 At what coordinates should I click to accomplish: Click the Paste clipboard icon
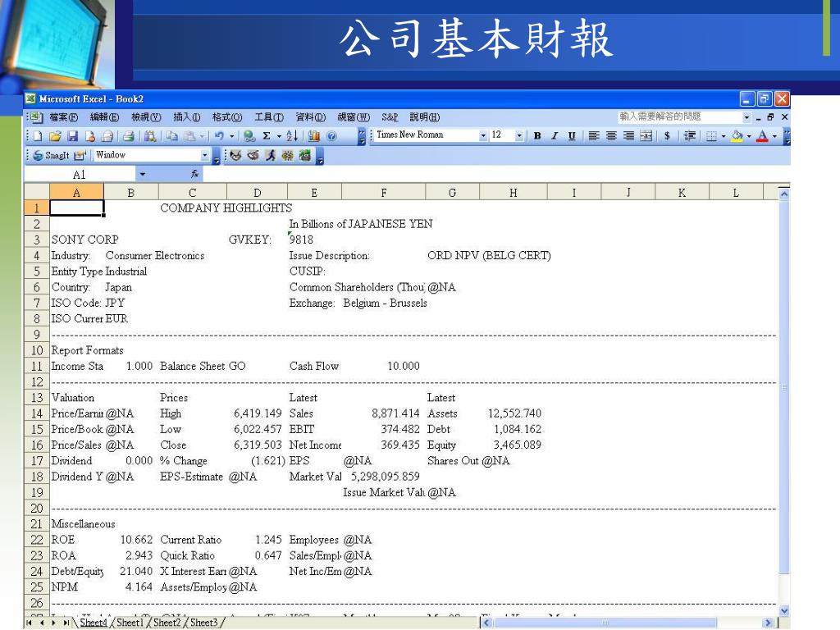pos(189,136)
